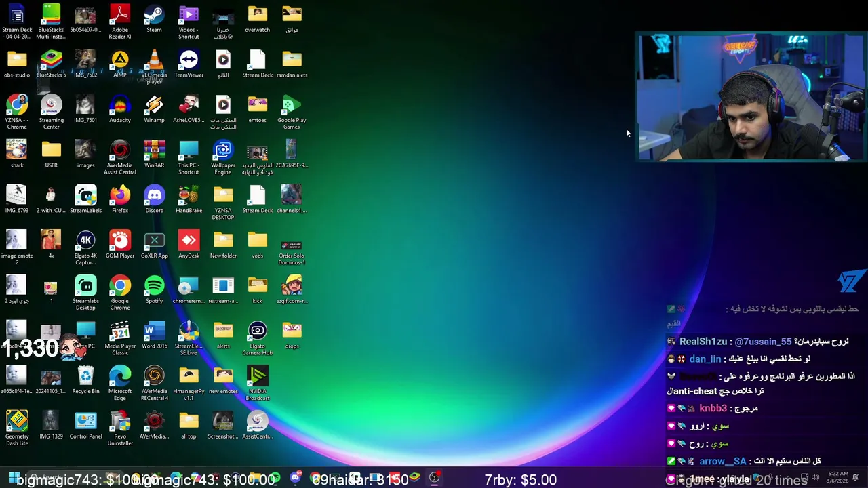This screenshot has height=488, width=868.
Task: Open the drops folder
Action: [x=292, y=335]
